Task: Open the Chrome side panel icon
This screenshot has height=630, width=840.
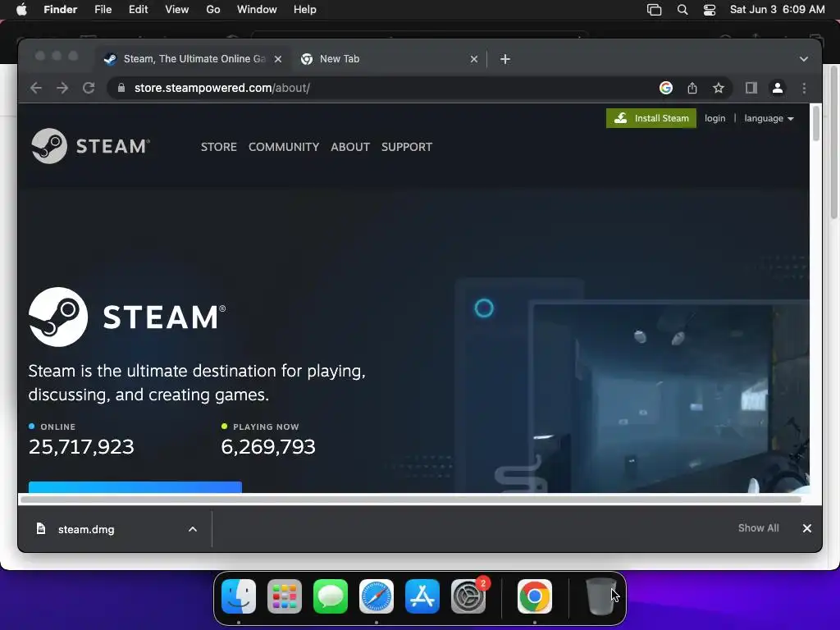Action: tap(751, 88)
